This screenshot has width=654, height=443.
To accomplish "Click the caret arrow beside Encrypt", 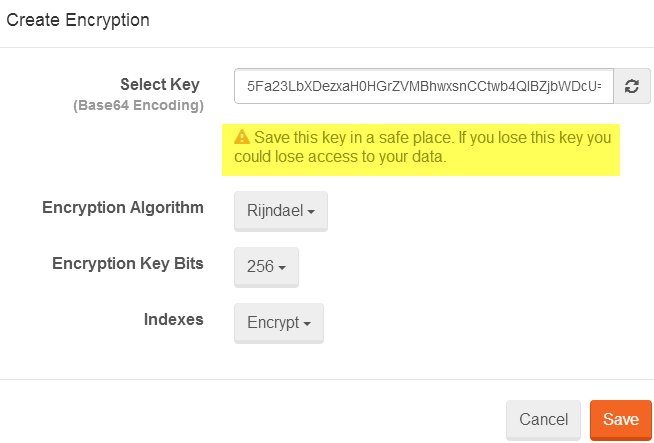I will pos(307,324).
